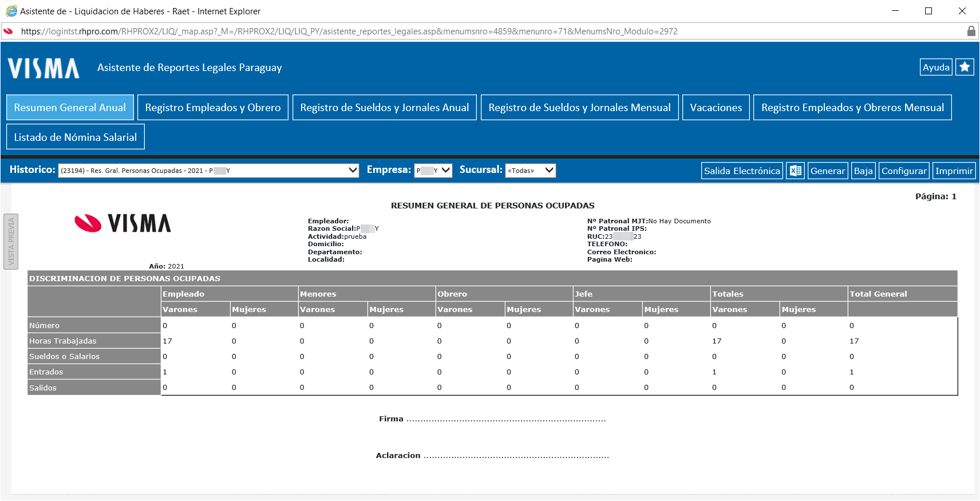This screenshot has width=980, height=501.
Task: Toggle the VISTA PREVIA side tab
Action: point(11,241)
